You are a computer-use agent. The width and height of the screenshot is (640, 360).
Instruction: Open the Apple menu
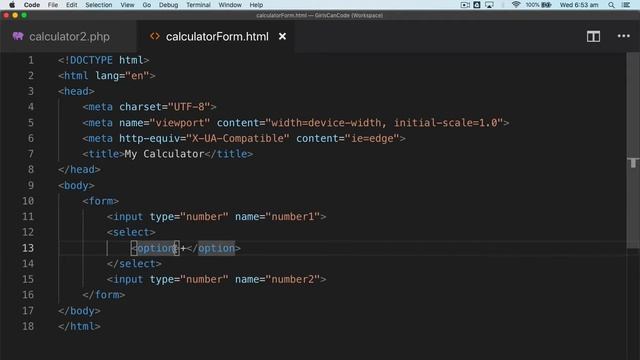[x=12, y=5]
